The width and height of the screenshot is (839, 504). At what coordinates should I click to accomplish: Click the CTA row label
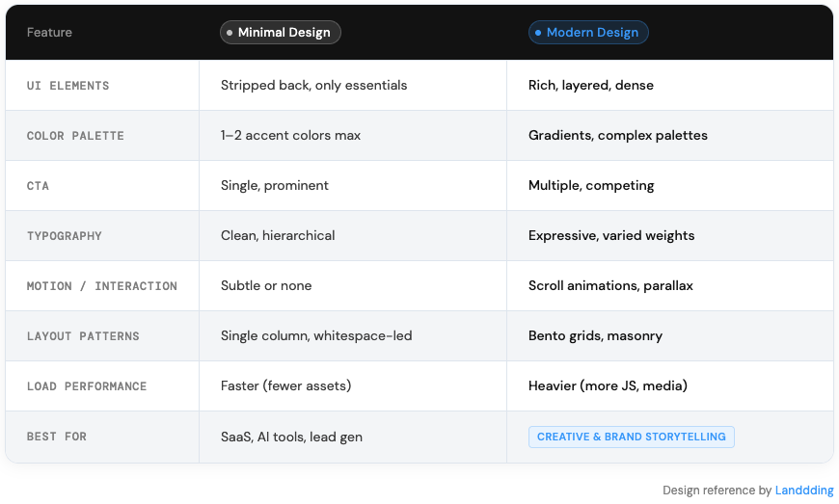pos(38,186)
